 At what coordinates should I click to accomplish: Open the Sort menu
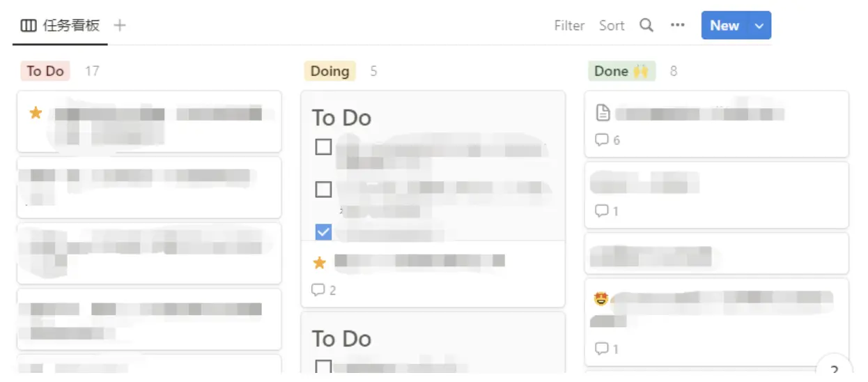(612, 26)
